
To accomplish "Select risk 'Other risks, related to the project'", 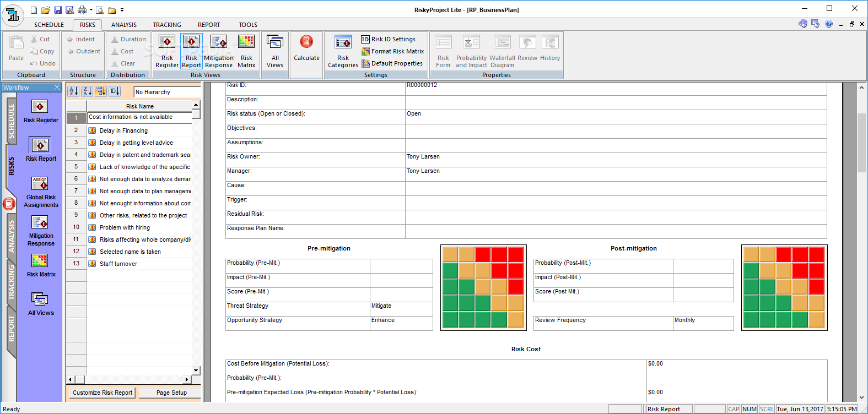I will pos(139,215).
